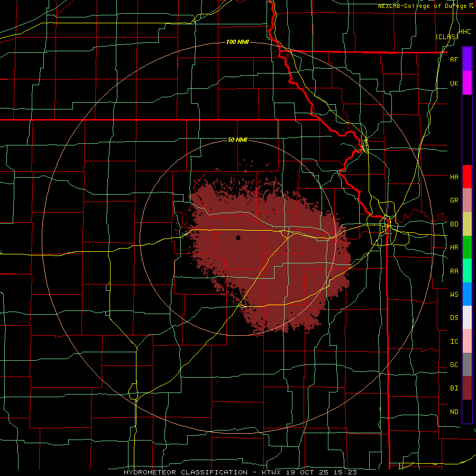476x476 pixels.
Task: Click the "HHC" product label
Action: point(465,32)
